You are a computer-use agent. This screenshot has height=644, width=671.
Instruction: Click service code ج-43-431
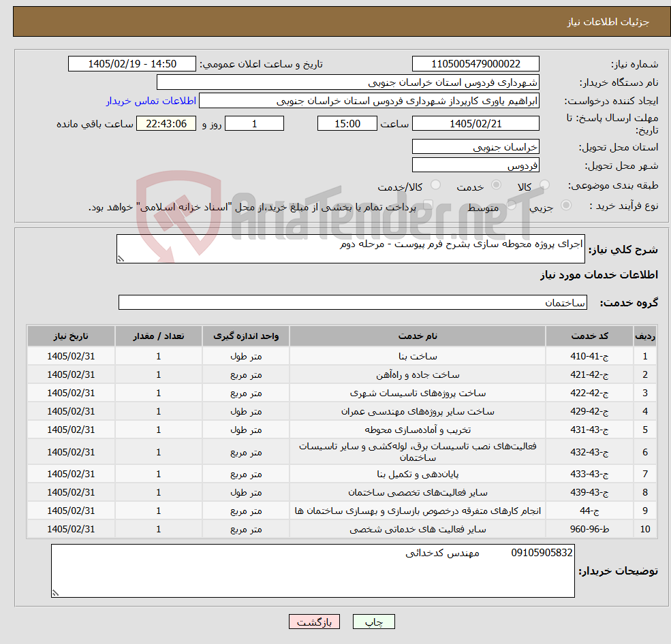(x=589, y=430)
